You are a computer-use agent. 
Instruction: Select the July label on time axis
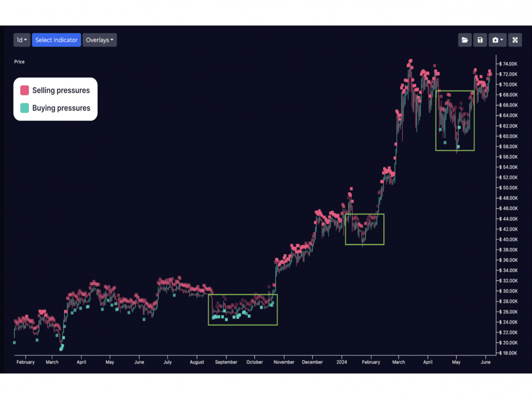point(167,362)
